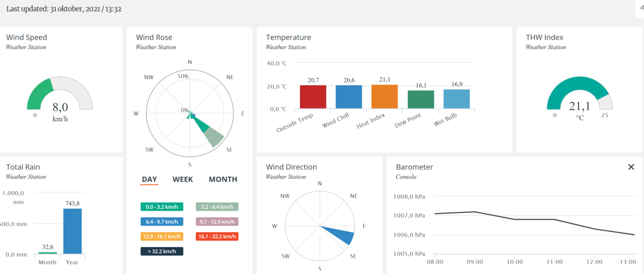Switch the Wind Rose to the MONTH tab
Screen dimensions: 644x274
point(223,179)
